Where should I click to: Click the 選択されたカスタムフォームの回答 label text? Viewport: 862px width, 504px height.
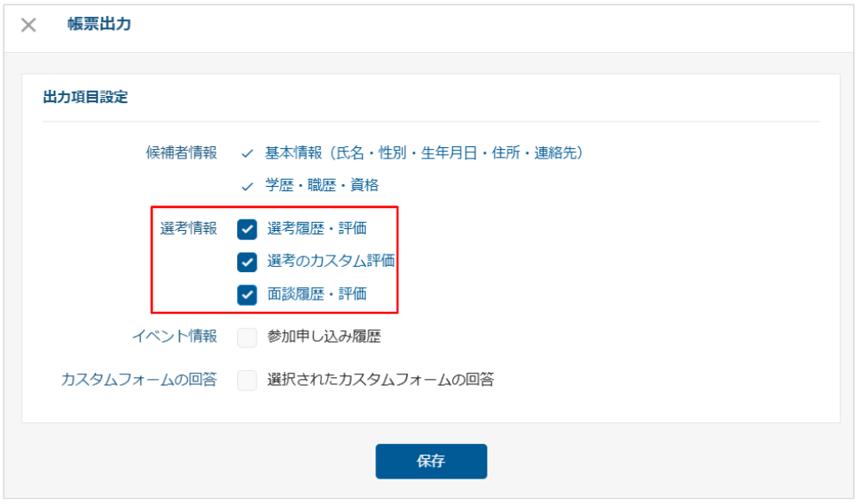click(380, 381)
